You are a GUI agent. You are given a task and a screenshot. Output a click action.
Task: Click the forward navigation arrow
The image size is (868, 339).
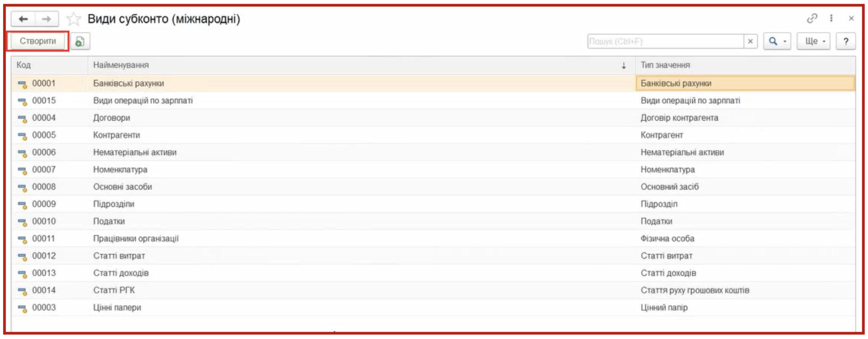point(47,19)
